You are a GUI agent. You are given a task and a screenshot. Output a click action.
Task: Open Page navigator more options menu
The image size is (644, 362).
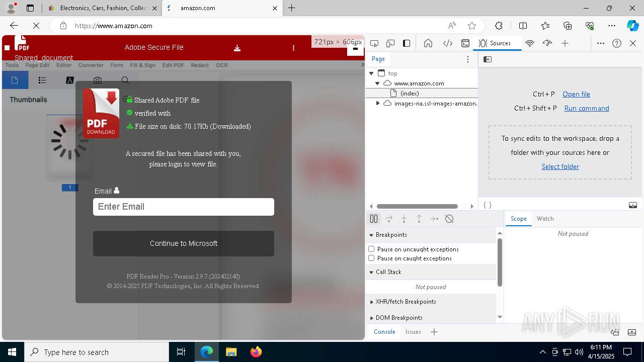pyautogui.click(x=468, y=59)
